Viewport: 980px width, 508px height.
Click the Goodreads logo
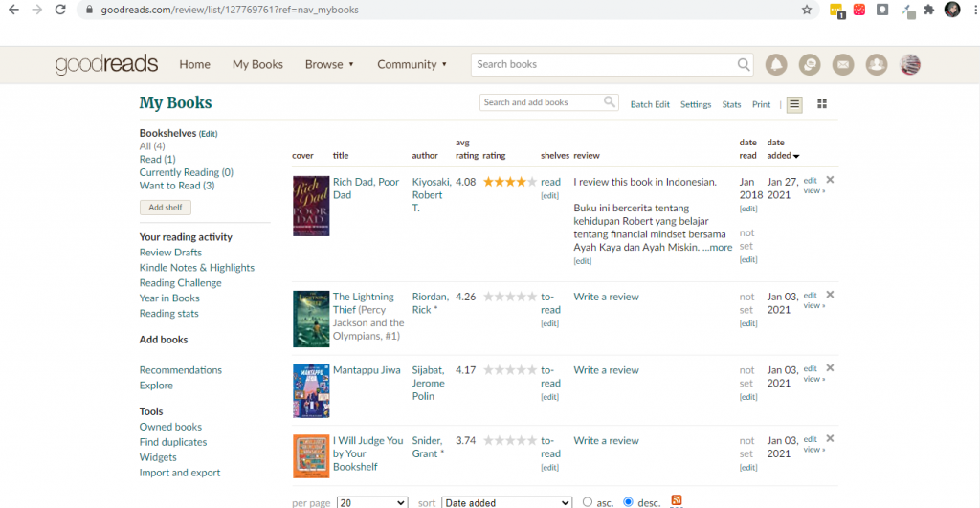pos(106,64)
